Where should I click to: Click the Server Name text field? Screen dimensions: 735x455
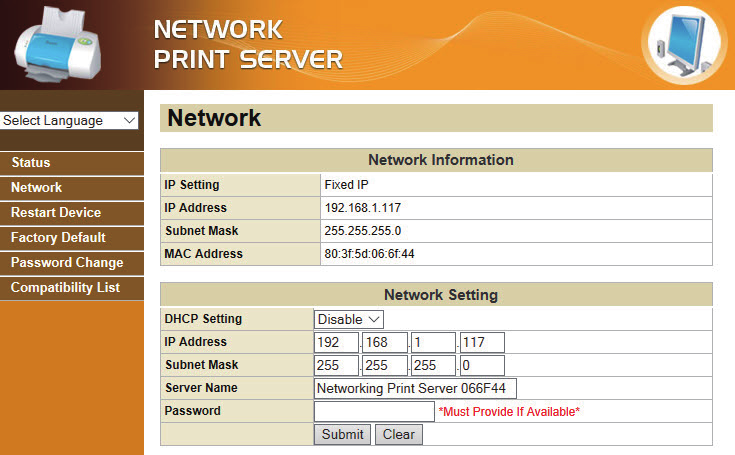415,388
